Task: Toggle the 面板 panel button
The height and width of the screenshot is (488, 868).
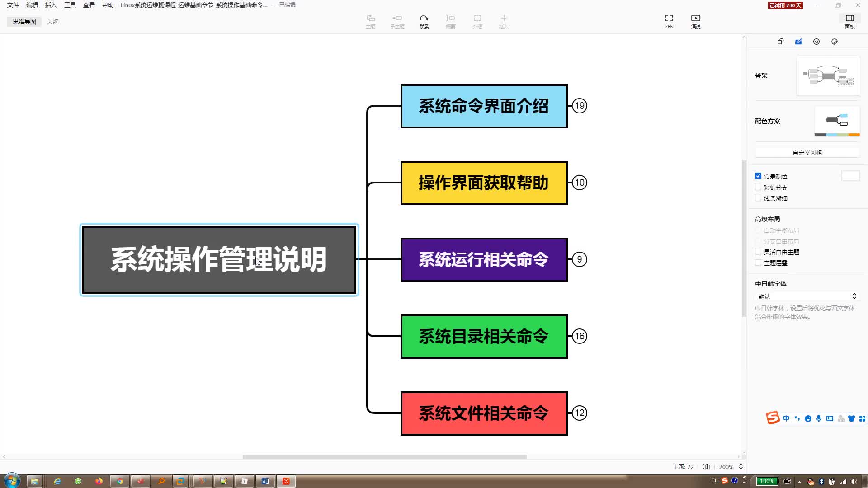Action: pos(850,21)
